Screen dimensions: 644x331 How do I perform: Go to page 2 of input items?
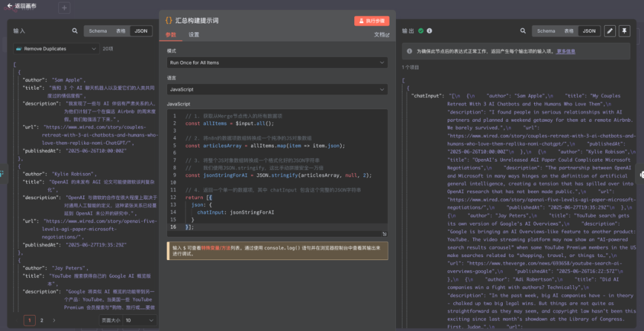coord(42,320)
